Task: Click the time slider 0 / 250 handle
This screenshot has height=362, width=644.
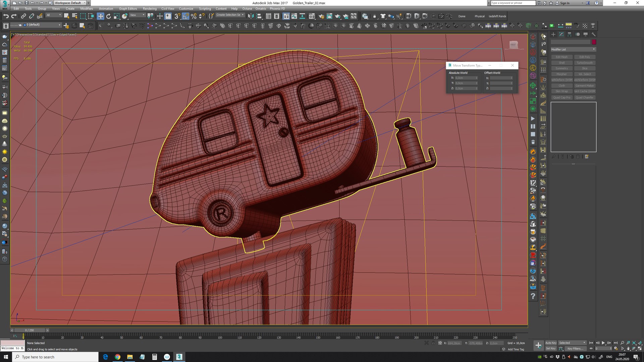Action: [29, 330]
